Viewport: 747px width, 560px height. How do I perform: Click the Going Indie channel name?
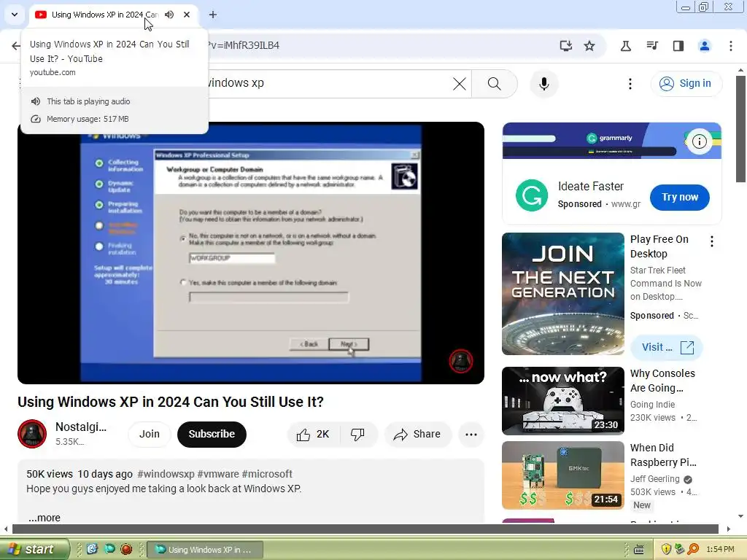tap(652, 404)
